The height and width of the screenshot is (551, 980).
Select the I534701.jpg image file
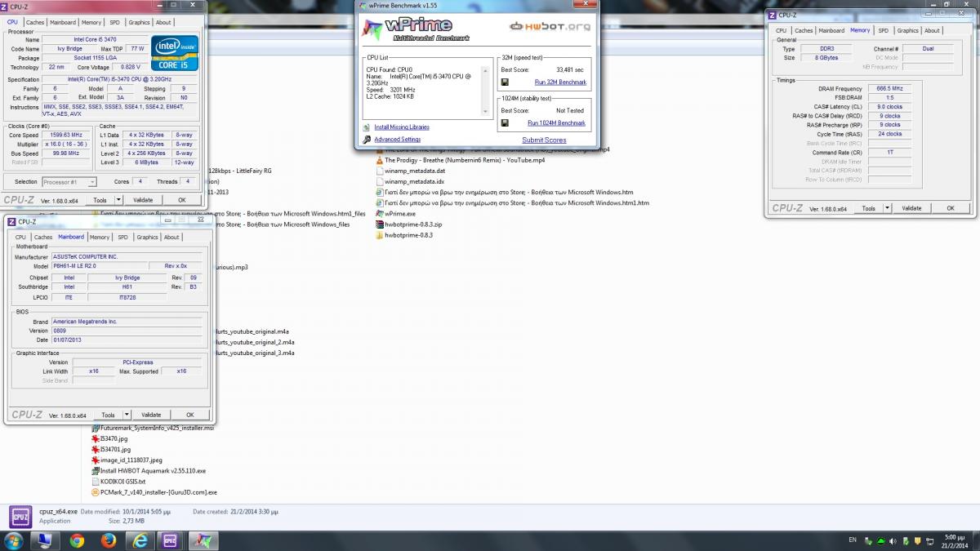pyautogui.click(x=111, y=450)
